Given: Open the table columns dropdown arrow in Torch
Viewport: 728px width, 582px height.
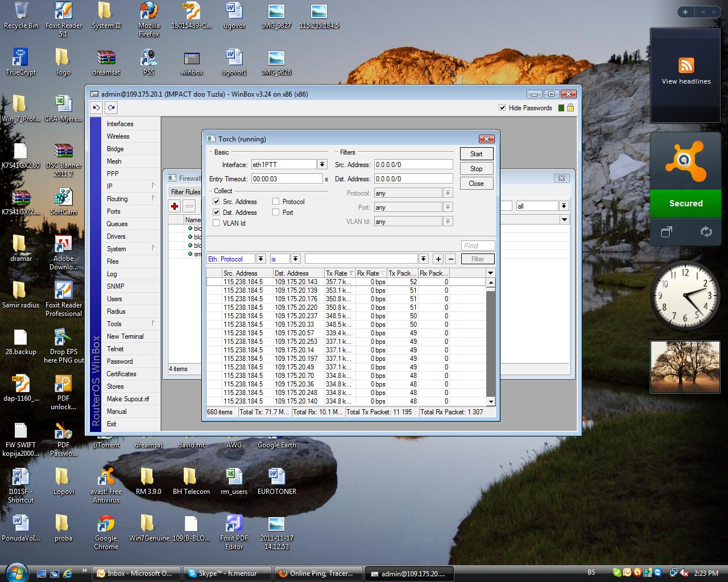Looking at the screenshot, I should pos(490,273).
